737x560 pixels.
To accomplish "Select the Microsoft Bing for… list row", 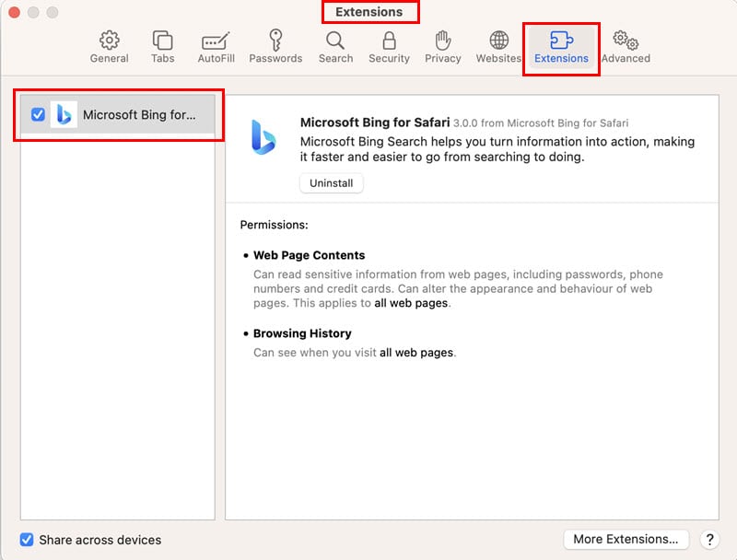I will (x=118, y=114).
